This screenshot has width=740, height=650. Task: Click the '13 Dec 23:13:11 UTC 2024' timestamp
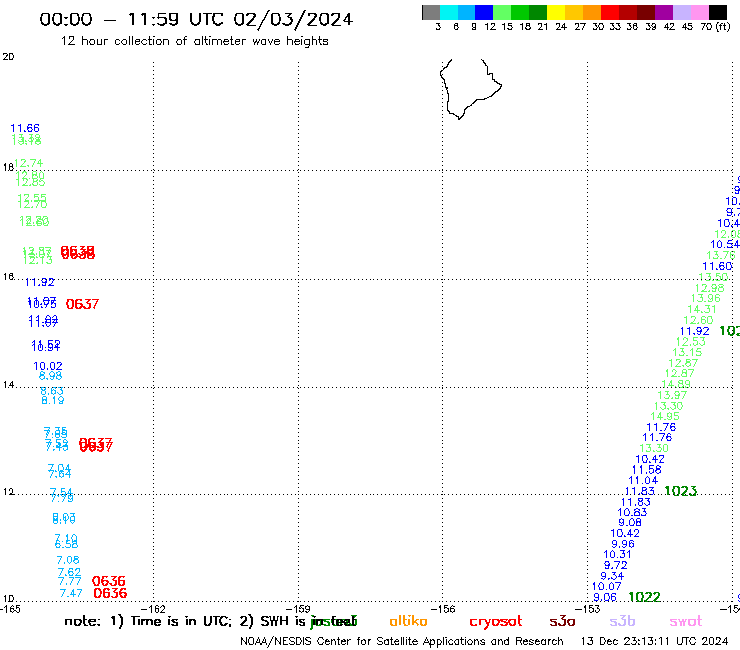[654, 641]
